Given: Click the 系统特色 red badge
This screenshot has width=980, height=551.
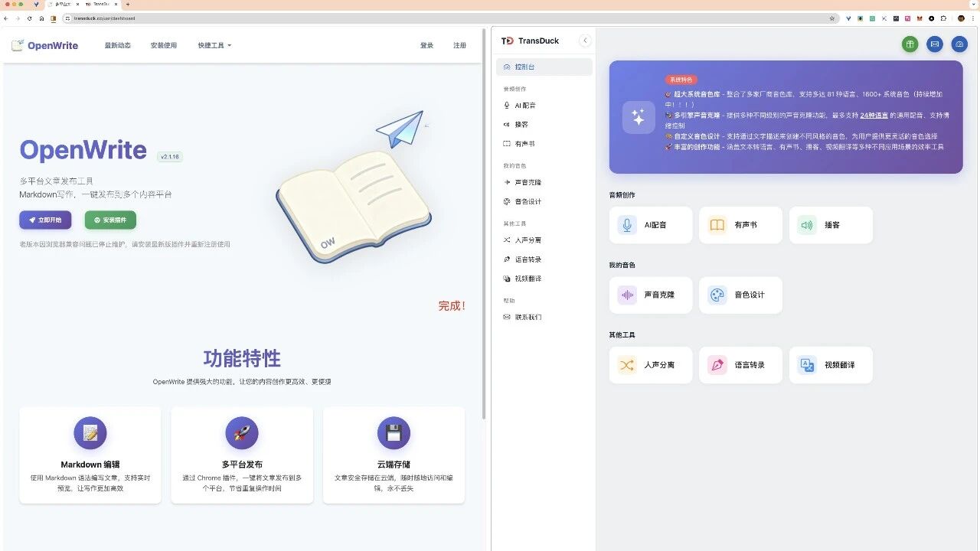Looking at the screenshot, I should pyautogui.click(x=681, y=80).
